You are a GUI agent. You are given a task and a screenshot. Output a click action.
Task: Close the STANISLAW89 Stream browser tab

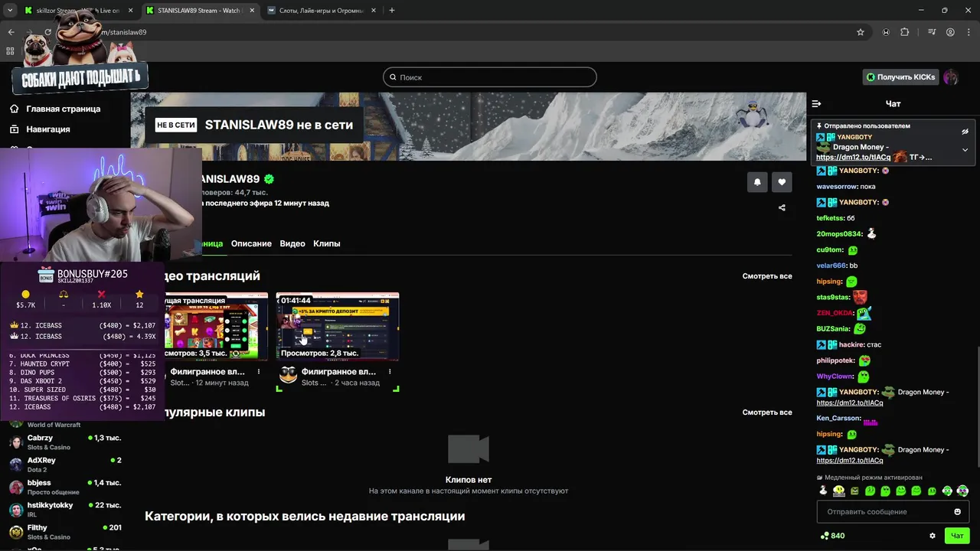coord(252,11)
